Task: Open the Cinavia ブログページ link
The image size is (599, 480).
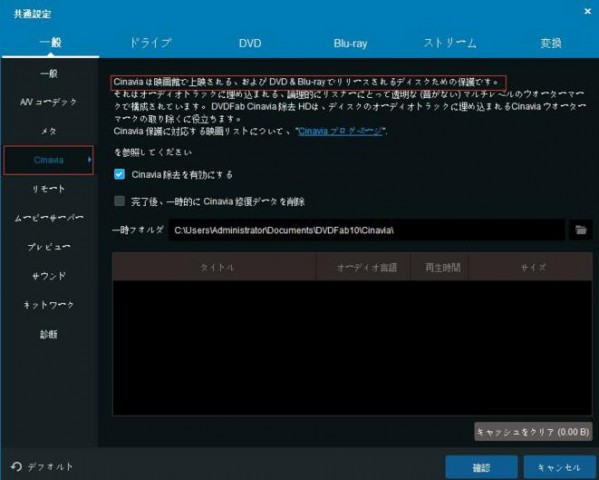Action: point(340,131)
